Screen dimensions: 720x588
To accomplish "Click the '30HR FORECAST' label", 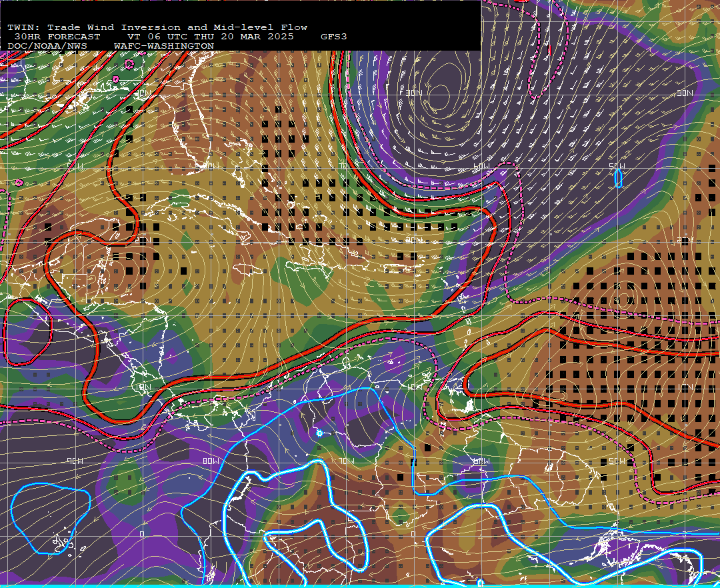I will click(x=57, y=37).
